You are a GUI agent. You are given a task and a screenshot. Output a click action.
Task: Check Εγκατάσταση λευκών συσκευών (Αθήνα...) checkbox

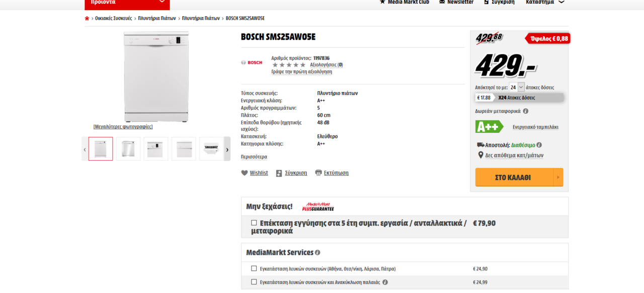(254, 268)
